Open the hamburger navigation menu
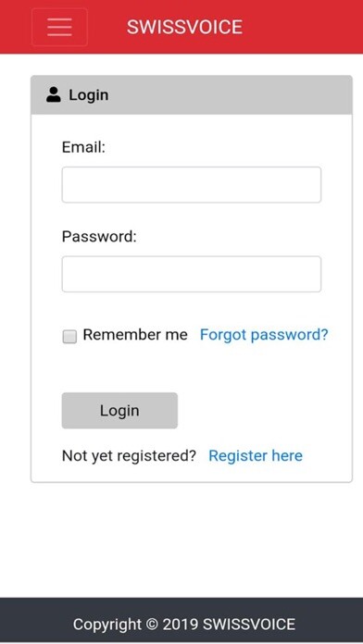363x644 pixels. pyautogui.click(x=59, y=27)
